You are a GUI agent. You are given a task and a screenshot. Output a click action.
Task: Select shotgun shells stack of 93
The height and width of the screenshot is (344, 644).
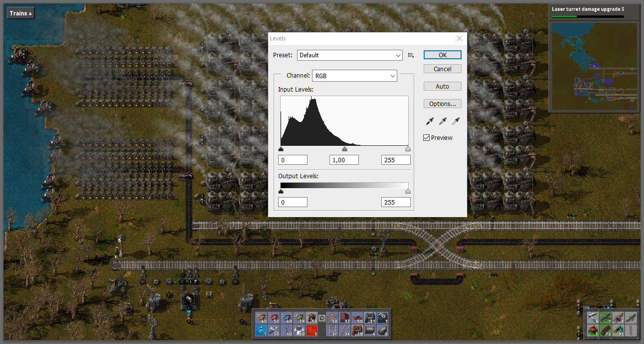pos(618,331)
